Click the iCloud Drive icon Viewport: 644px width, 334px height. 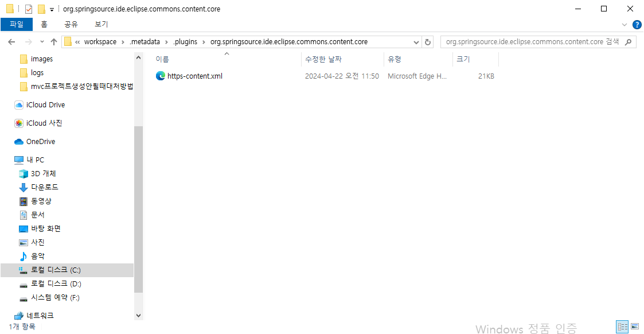click(x=19, y=105)
